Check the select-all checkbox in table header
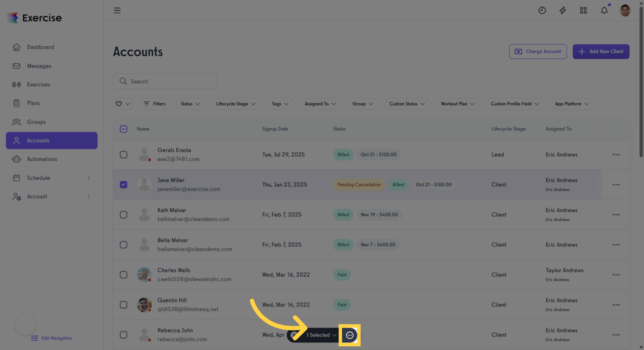Image resolution: width=644 pixels, height=350 pixels. [x=124, y=128]
